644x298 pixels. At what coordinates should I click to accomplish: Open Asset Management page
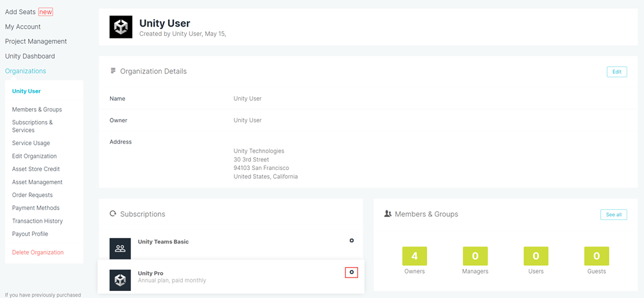pyautogui.click(x=37, y=182)
